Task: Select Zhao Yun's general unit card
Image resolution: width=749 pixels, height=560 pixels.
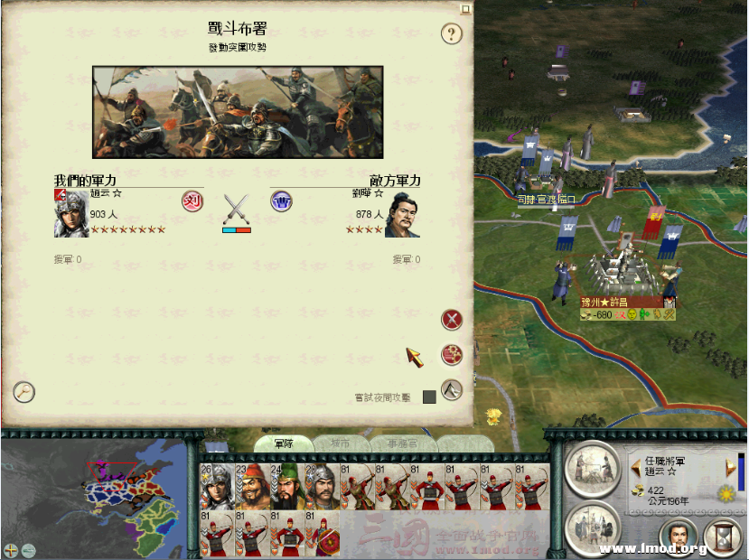Action: (x=218, y=487)
